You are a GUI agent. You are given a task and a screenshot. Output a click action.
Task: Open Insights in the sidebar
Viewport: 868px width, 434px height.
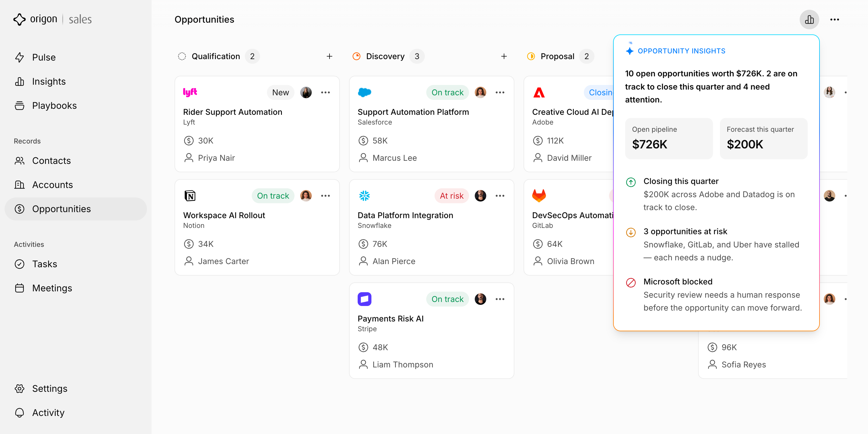(75, 82)
